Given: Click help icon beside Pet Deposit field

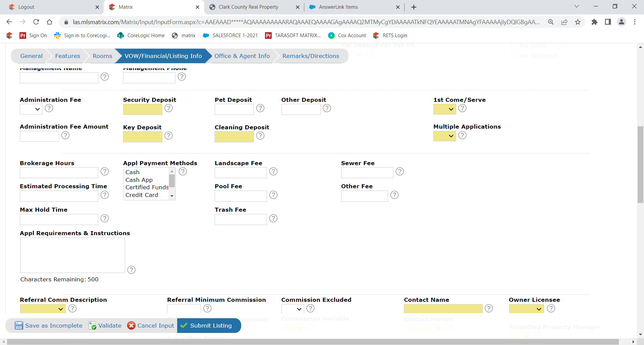Looking at the screenshot, I should coord(260,108).
